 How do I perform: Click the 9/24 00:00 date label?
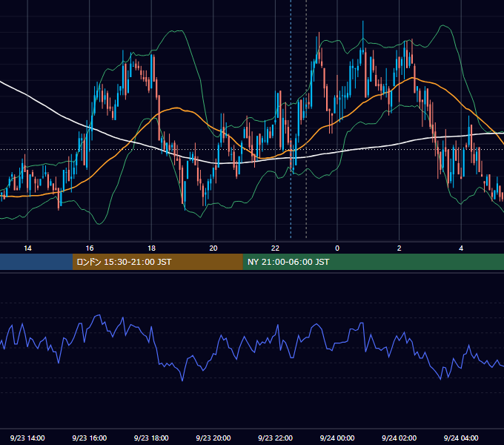[x=337, y=438]
